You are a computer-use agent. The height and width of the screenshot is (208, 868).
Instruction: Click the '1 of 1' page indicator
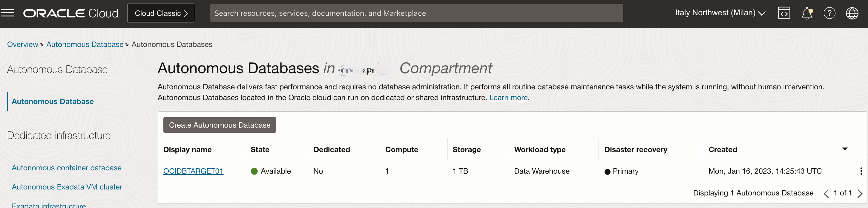842,193
